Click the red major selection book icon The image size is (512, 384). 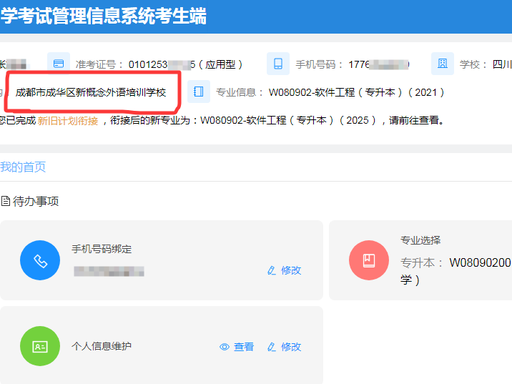pyautogui.click(x=369, y=260)
